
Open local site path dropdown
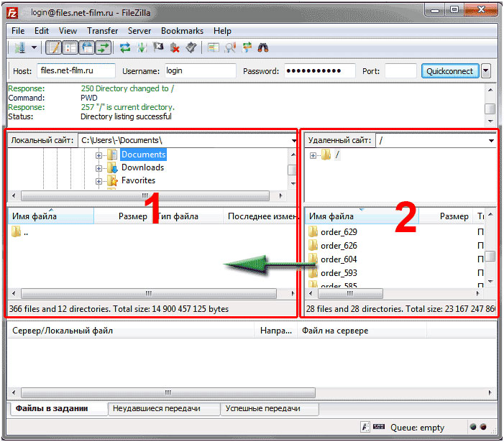coord(294,140)
